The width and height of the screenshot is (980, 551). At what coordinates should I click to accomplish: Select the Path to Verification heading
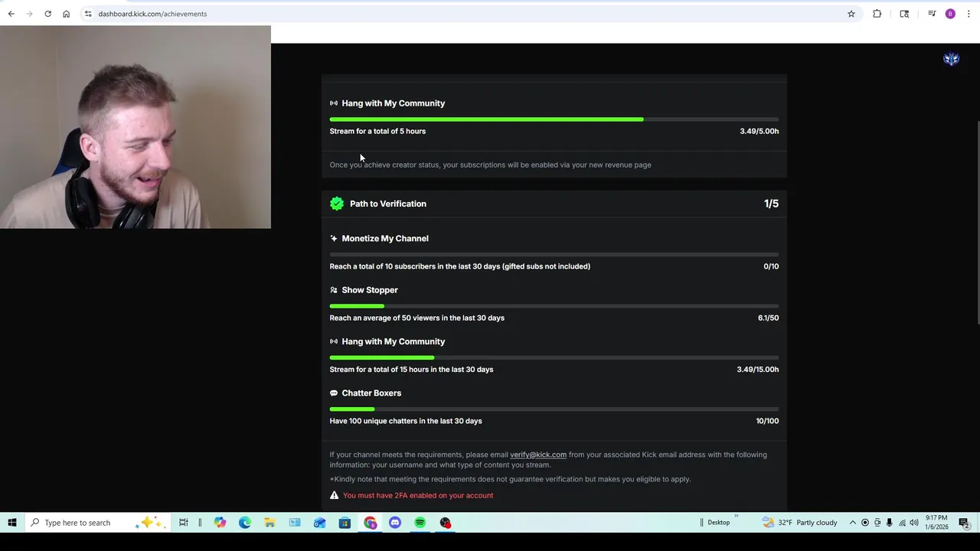point(388,204)
